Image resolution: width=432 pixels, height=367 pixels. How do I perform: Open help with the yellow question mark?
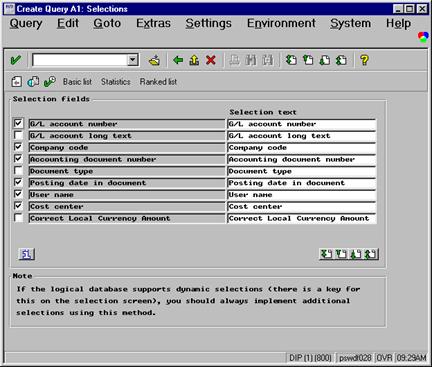pos(364,60)
